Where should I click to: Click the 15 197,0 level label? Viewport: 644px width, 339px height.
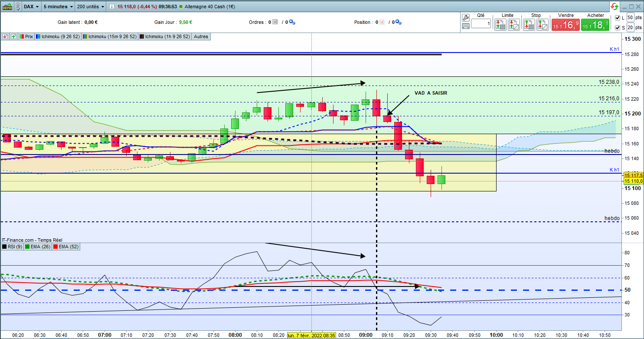tap(609, 112)
